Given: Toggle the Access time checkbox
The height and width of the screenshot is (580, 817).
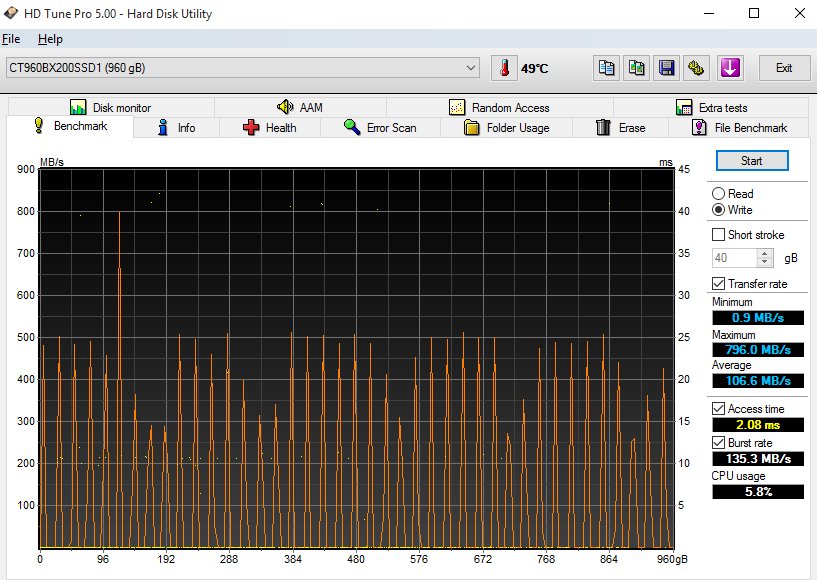Looking at the screenshot, I should click(718, 409).
